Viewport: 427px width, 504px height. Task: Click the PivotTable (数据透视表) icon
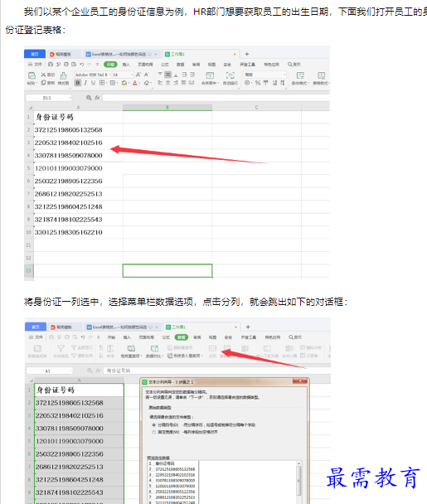pos(37,349)
